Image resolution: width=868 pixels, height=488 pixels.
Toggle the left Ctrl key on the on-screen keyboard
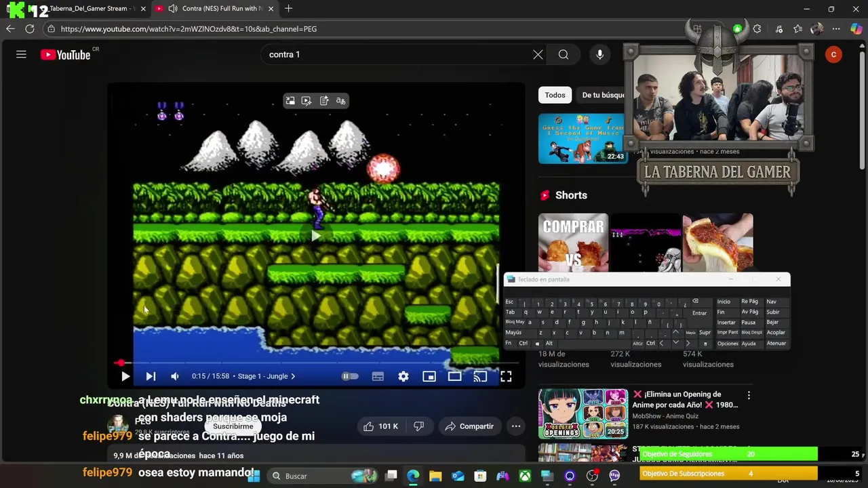[523, 344]
